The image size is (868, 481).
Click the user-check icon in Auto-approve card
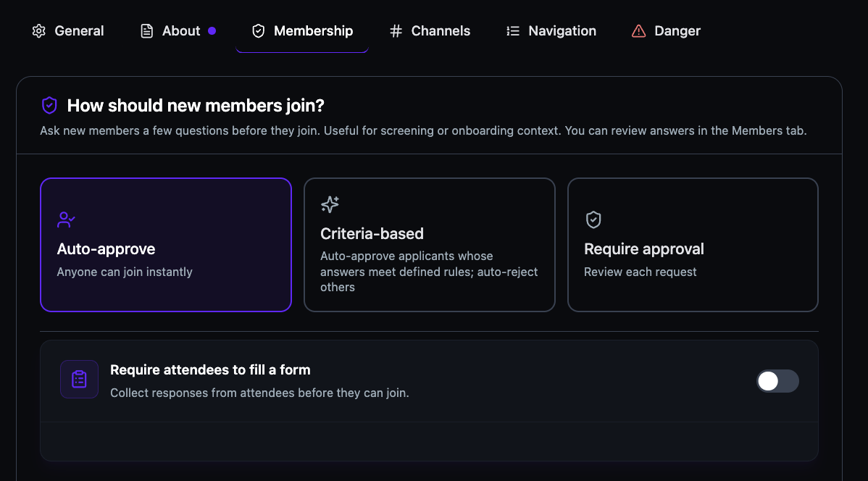(x=66, y=219)
